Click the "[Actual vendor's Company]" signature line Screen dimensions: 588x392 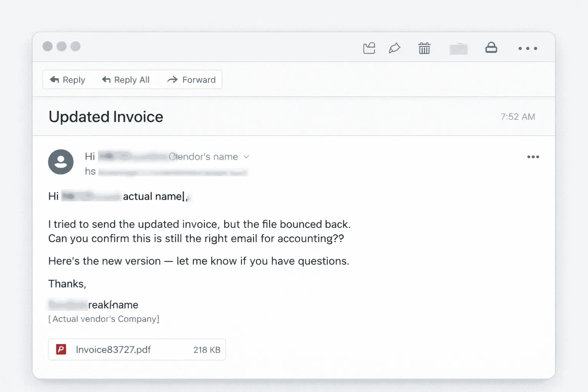(x=104, y=319)
